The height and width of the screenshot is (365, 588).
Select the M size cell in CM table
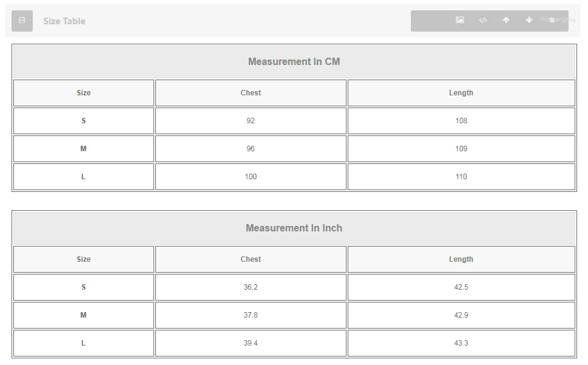click(x=84, y=149)
